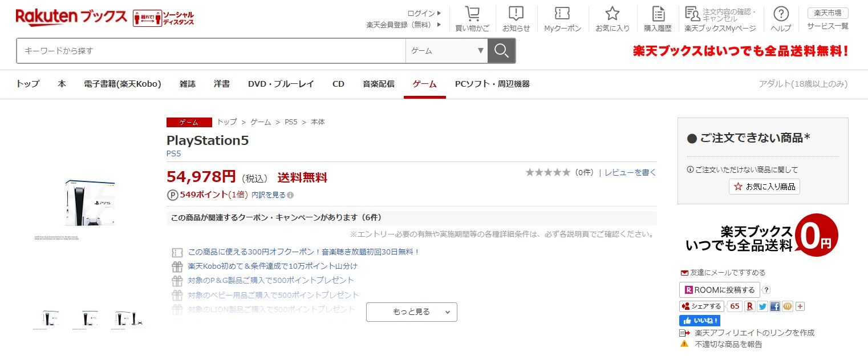Click the plus more-share-options icon

pos(800,306)
